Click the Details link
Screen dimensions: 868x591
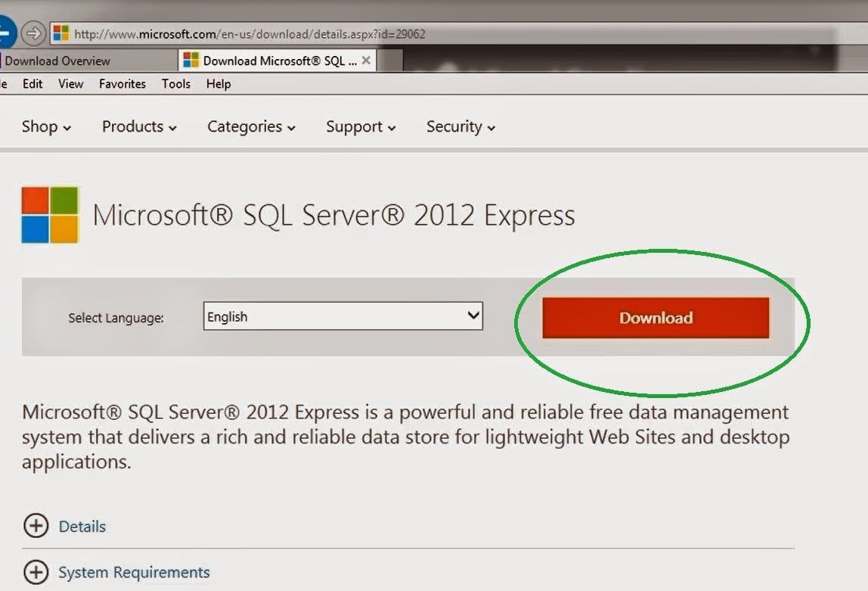click(x=82, y=526)
